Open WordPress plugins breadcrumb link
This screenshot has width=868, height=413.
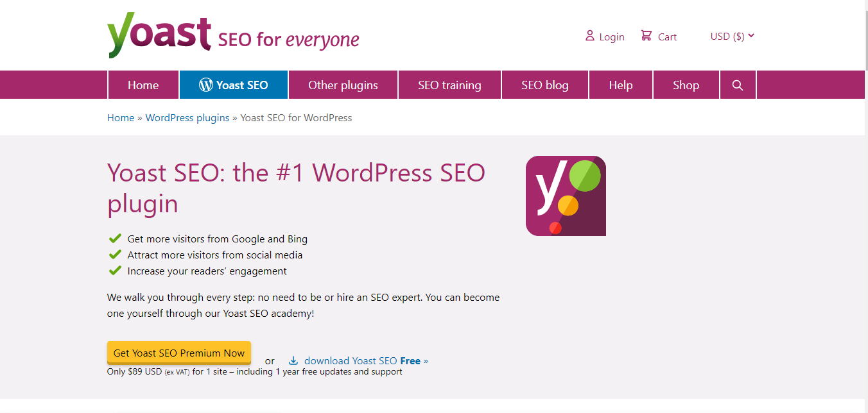click(x=187, y=118)
